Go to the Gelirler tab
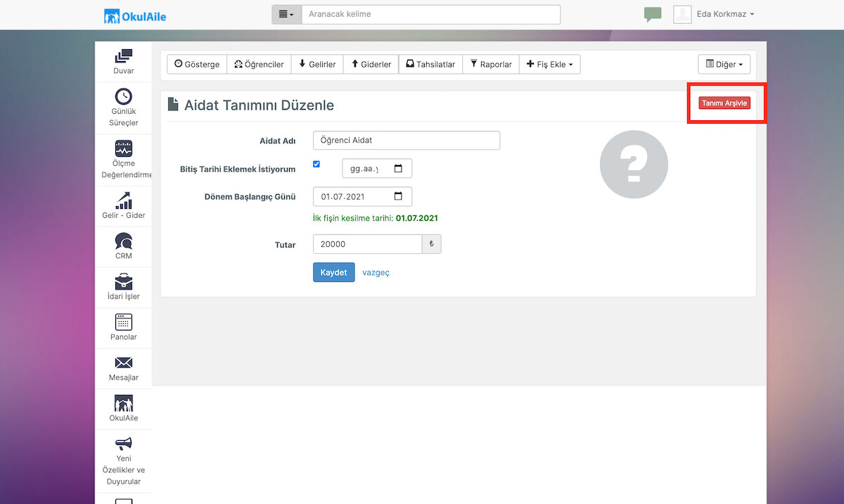Screen dimensions: 844x504 click(317, 64)
